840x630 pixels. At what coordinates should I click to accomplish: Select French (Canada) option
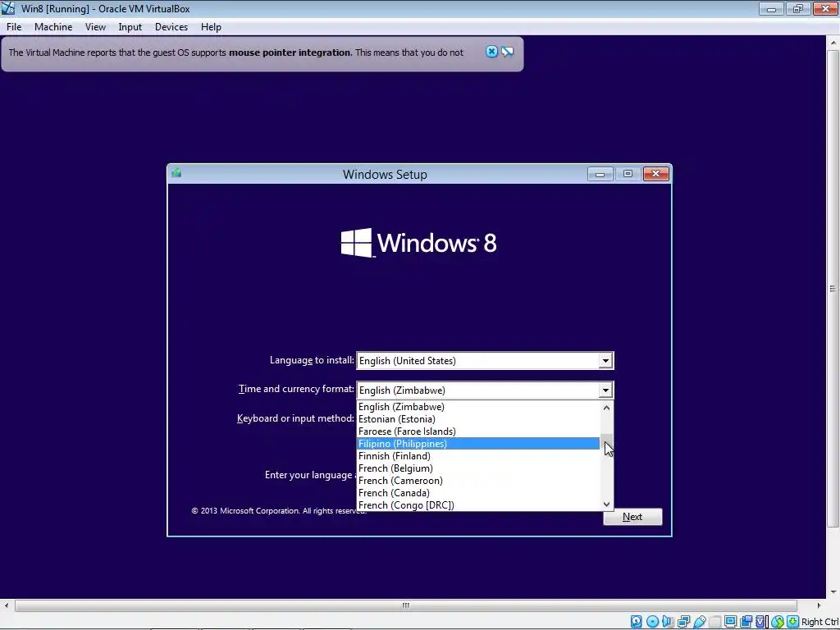pyautogui.click(x=478, y=493)
